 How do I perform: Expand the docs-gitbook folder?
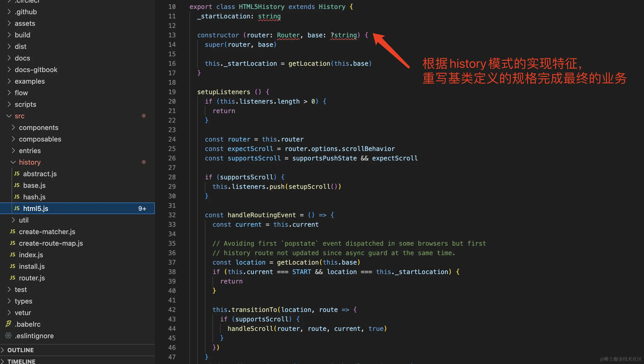coord(36,70)
